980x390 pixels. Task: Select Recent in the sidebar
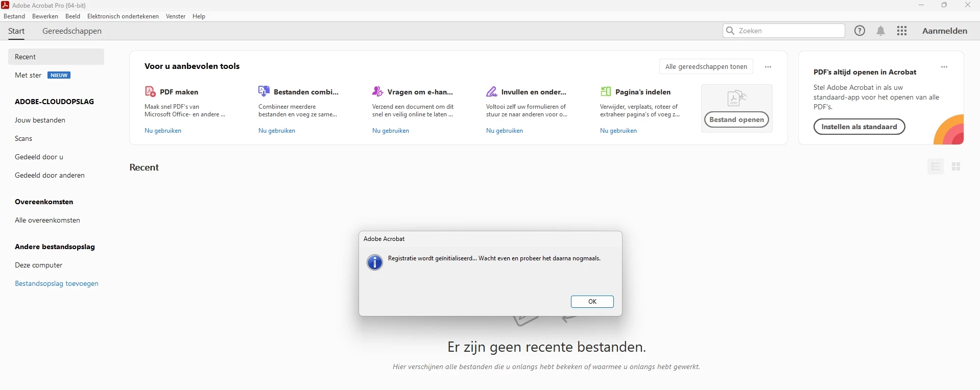tap(56, 57)
